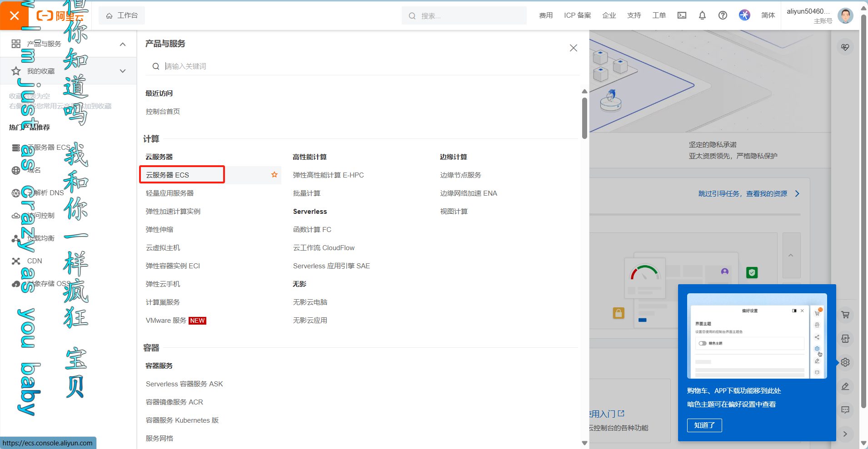868x449 pixels.
Task: Open 控制台首页 under 最近访问
Action: [x=163, y=112]
